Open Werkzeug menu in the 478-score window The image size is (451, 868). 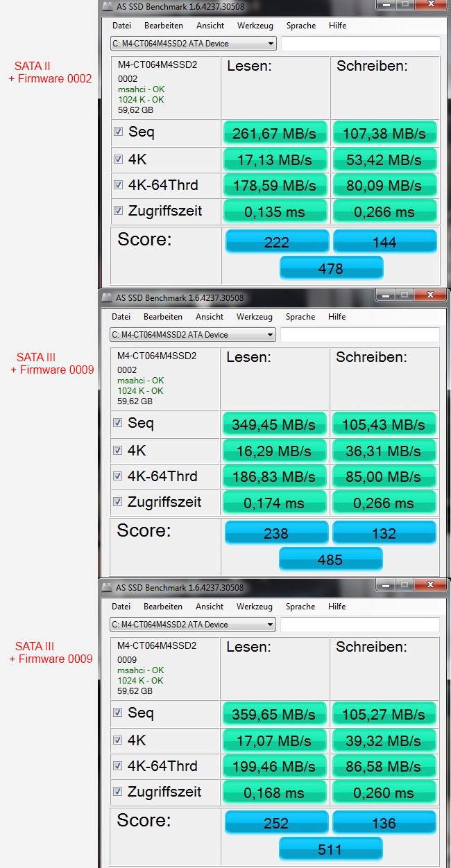click(255, 26)
